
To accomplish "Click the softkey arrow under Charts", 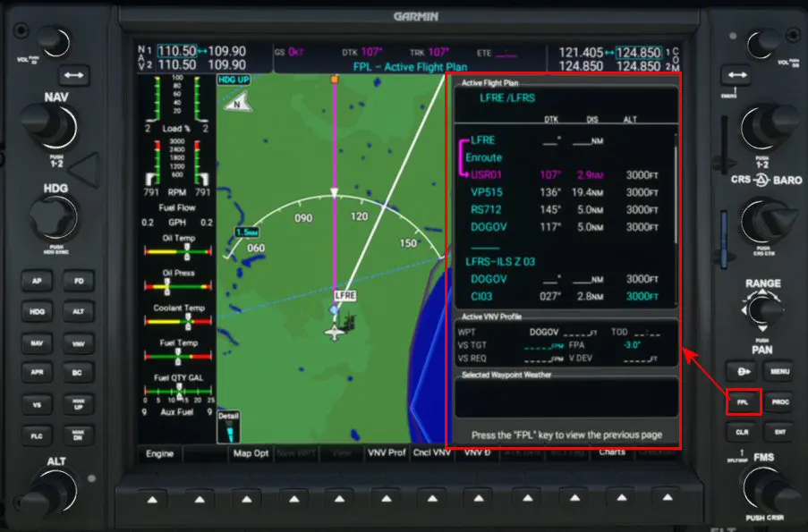I will click(x=622, y=498).
